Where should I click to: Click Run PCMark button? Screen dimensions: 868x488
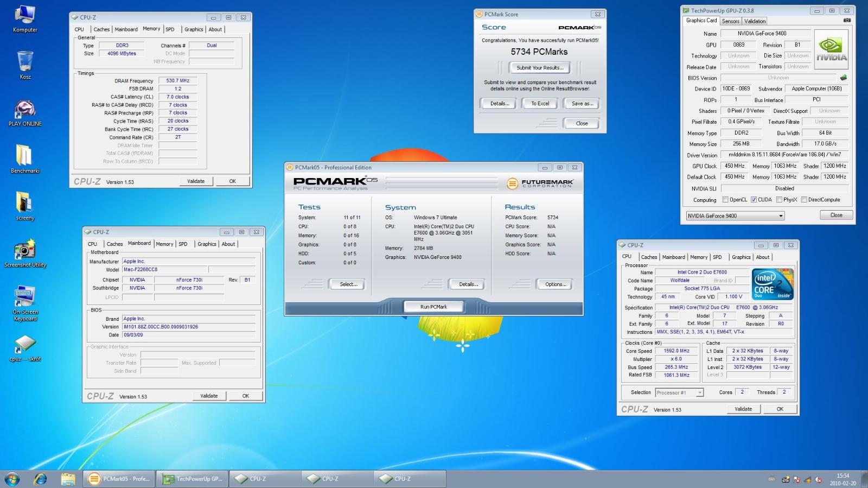(x=433, y=307)
